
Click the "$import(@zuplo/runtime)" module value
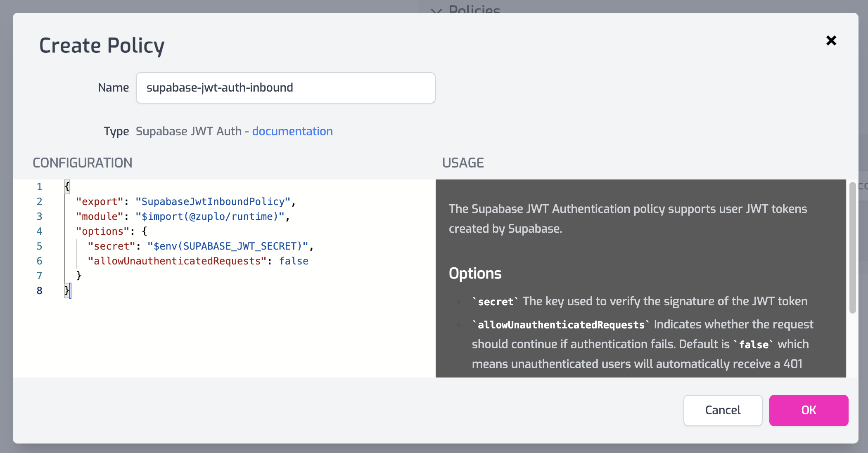[210, 217]
